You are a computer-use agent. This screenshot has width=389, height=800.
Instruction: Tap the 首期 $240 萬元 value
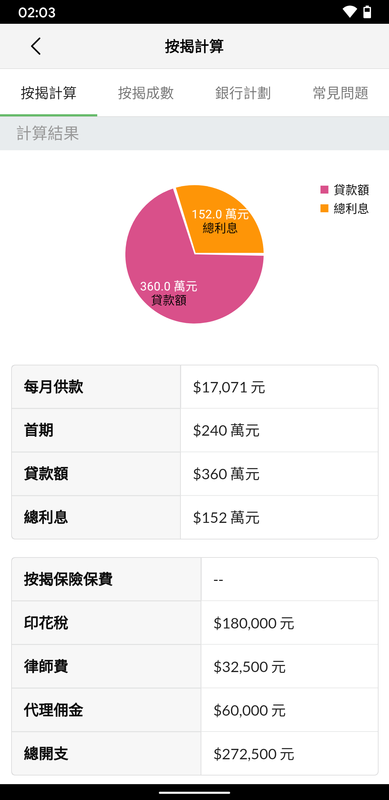click(x=226, y=431)
